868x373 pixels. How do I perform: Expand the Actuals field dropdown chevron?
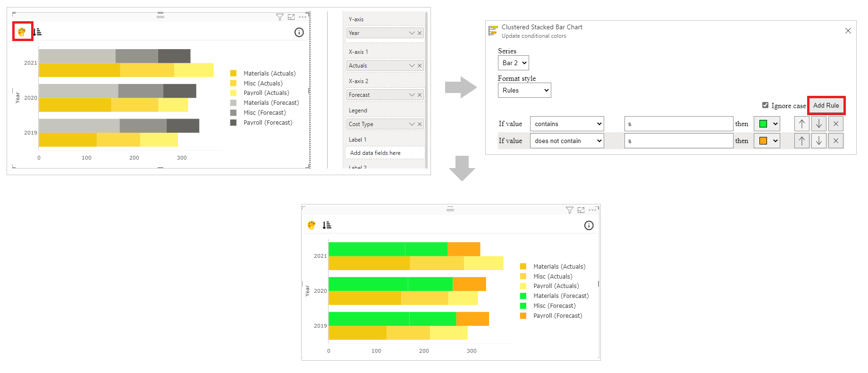(412, 66)
